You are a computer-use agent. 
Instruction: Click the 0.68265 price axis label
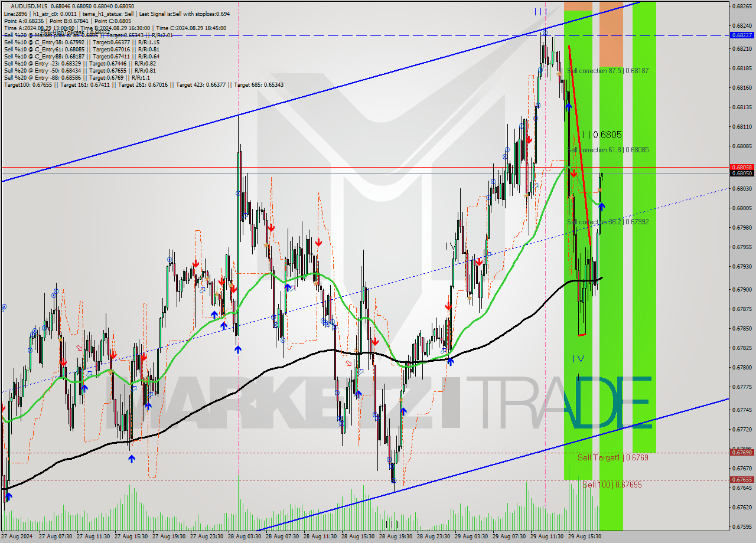(x=742, y=6)
